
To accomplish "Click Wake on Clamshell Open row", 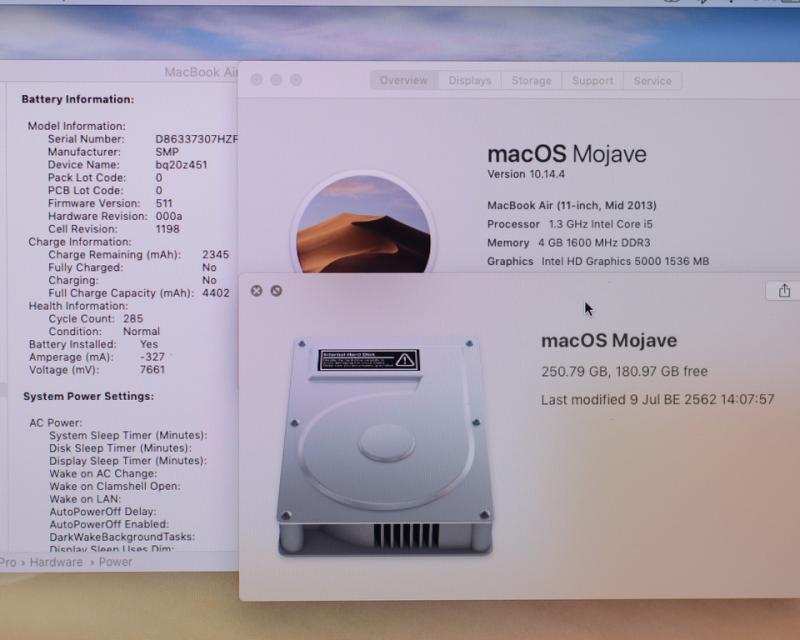I will coord(115,486).
